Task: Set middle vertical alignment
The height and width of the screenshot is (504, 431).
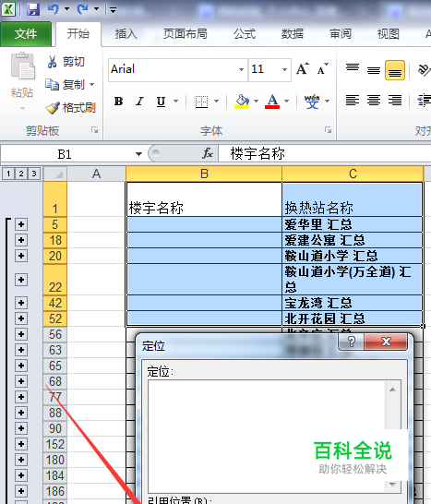Action: click(374, 70)
